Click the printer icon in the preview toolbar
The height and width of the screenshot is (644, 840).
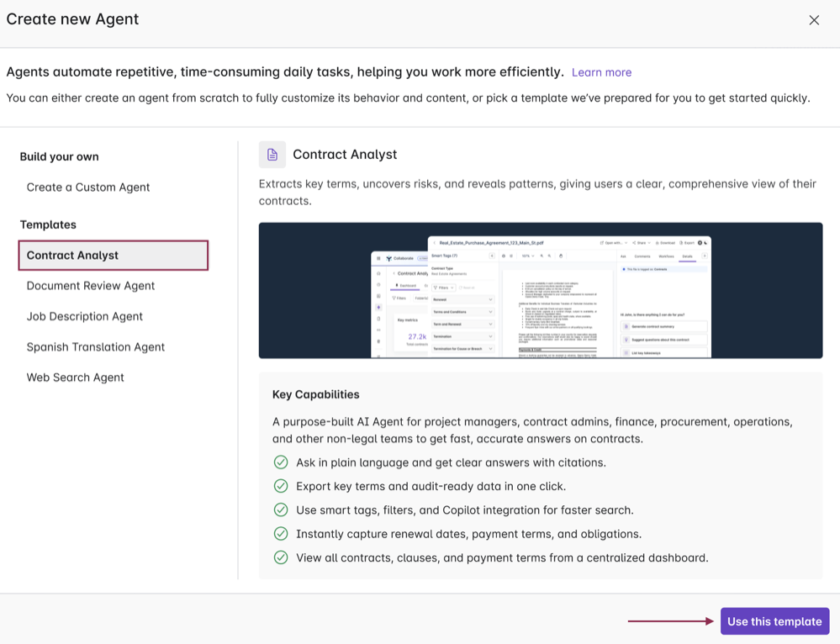561,256
